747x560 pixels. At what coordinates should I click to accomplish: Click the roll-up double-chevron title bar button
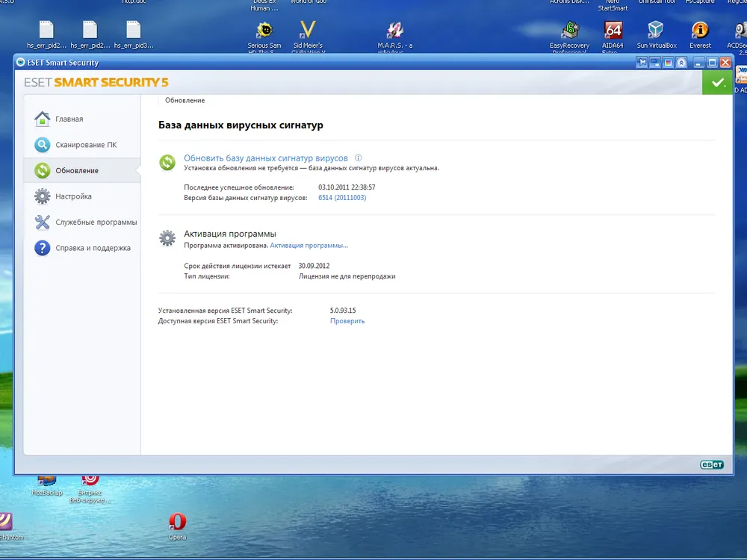tap(682, 63)
